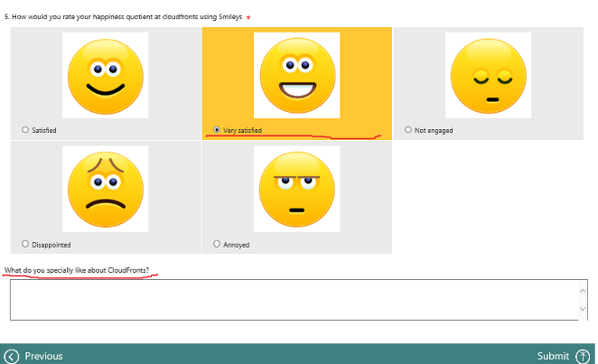Click the text box under the CloudFronts question

[x=289, y=299]
